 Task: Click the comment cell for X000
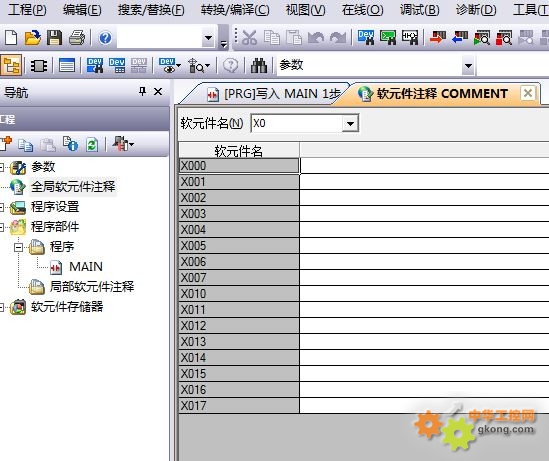(424, 166)
